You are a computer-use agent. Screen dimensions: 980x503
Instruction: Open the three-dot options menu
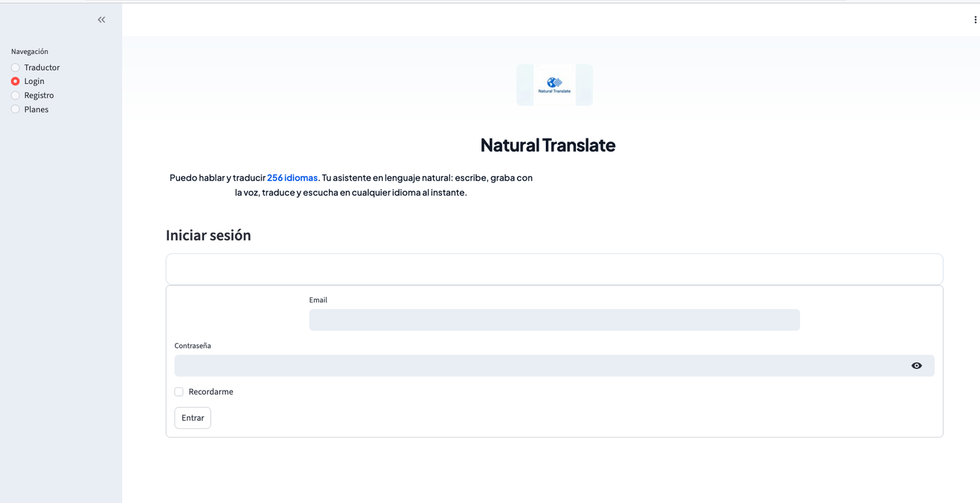(x=975, y=20)
